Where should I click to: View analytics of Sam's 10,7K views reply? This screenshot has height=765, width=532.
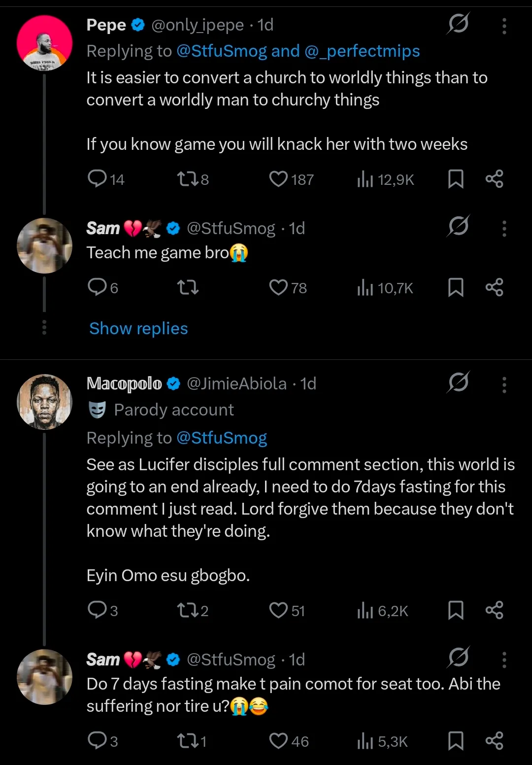point(366,287)
